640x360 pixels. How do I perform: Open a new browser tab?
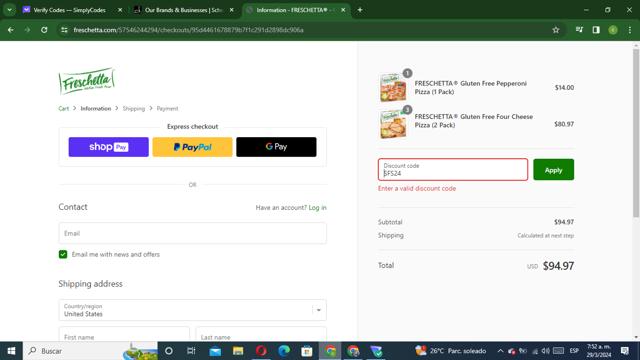coord(360,10)
